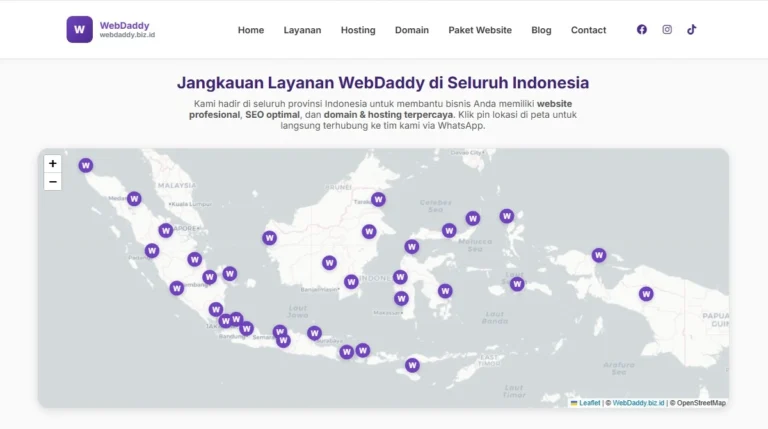Go to the Home menu item
Viewport: 768px width, 429px height.
tap(251, 30)
